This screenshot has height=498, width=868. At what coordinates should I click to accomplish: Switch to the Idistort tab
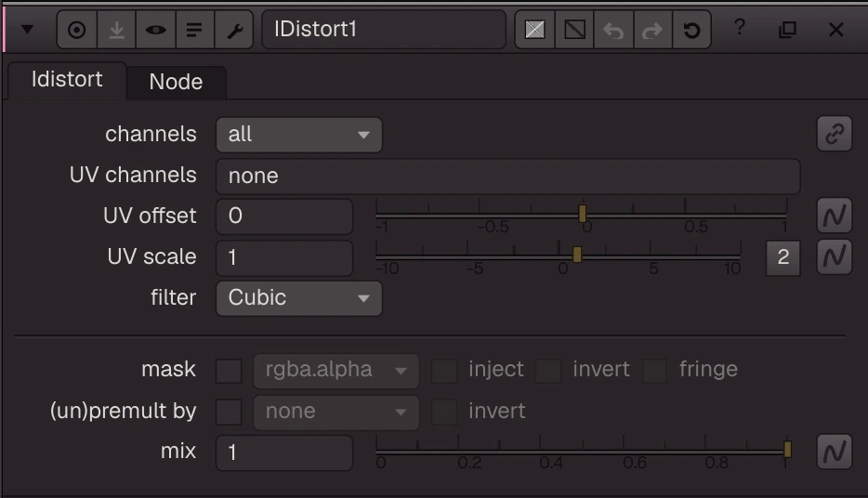pos(67,80)
